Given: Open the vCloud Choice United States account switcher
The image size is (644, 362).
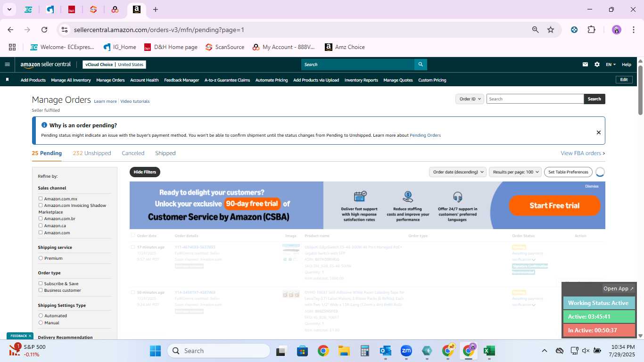Looking at the screenshot, I should click(114, 65).
